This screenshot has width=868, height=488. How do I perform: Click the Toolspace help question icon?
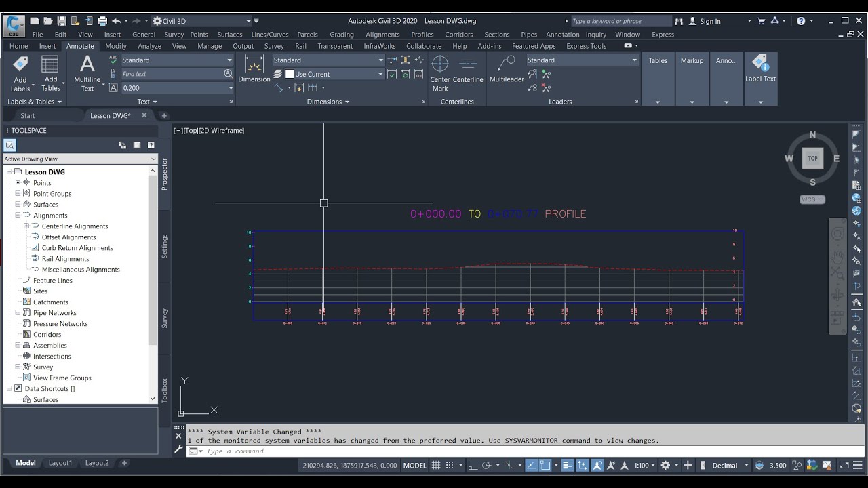point(151,145)
